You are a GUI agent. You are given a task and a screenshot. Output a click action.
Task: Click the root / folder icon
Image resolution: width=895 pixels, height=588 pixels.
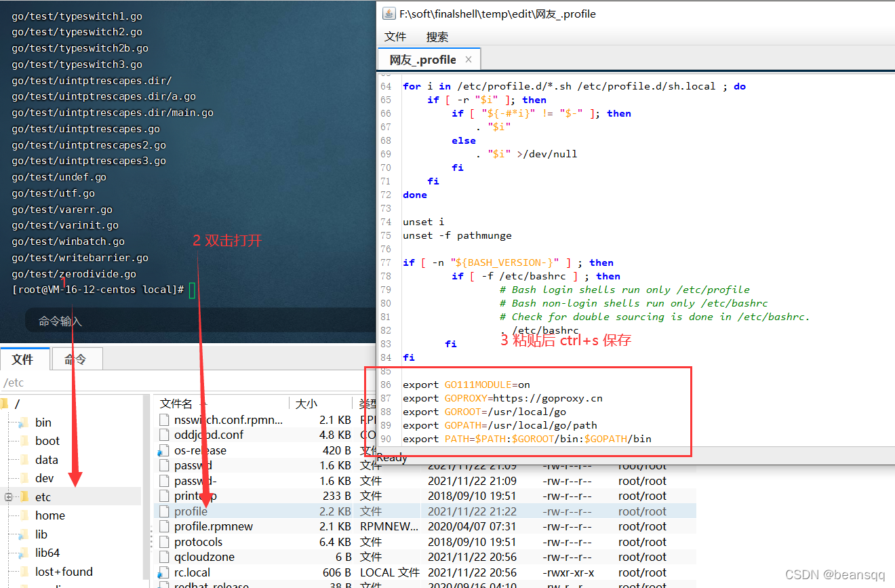(x=4, y=404)
